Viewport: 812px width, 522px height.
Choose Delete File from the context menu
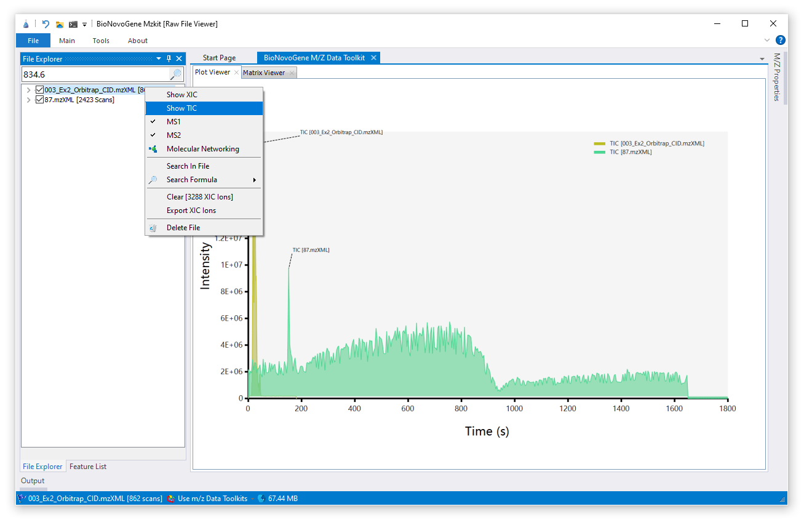204,228
